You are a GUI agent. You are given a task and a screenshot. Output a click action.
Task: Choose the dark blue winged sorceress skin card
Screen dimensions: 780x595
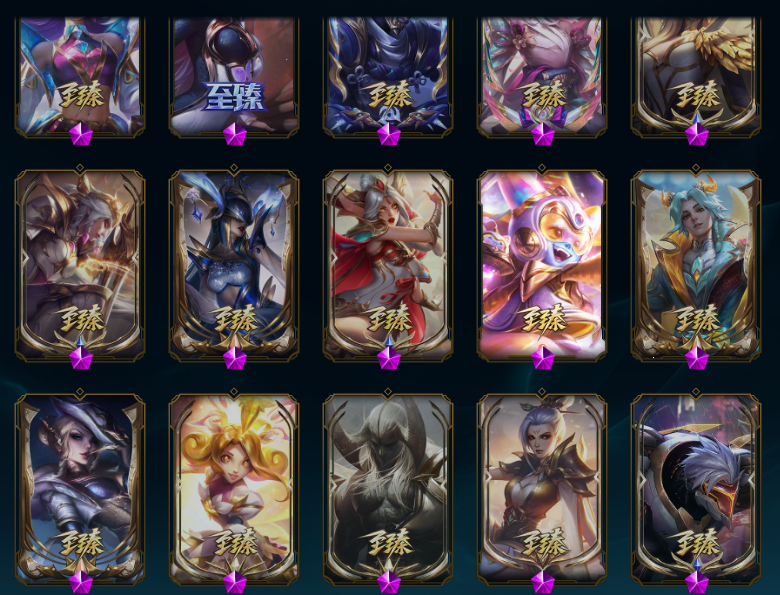pyautogui.click(x=234, y=264)
